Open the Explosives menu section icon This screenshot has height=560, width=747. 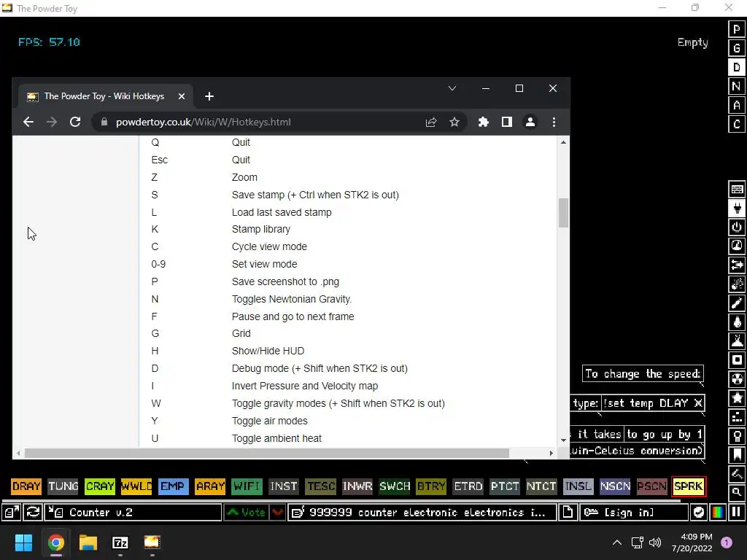(737, 284)
